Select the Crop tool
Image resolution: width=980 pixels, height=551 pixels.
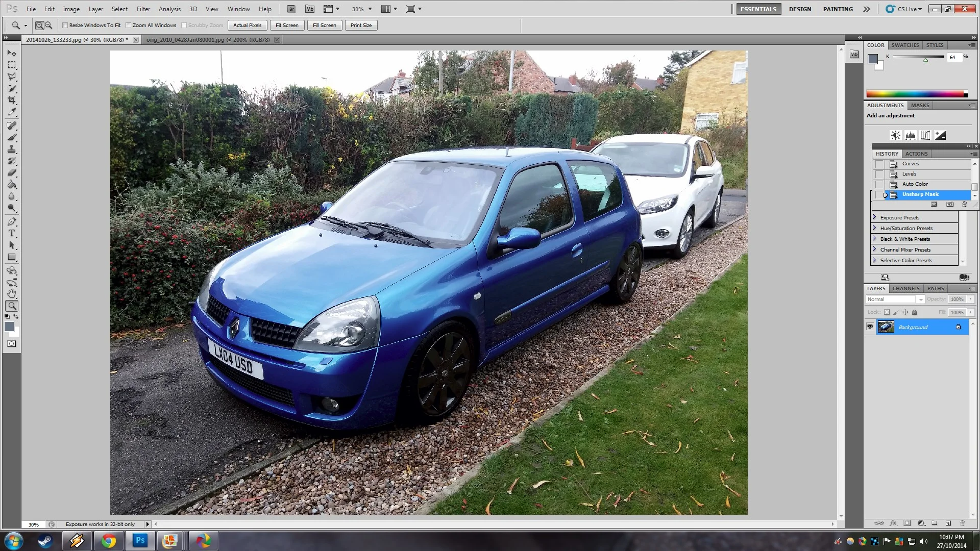tap(12, 101)
